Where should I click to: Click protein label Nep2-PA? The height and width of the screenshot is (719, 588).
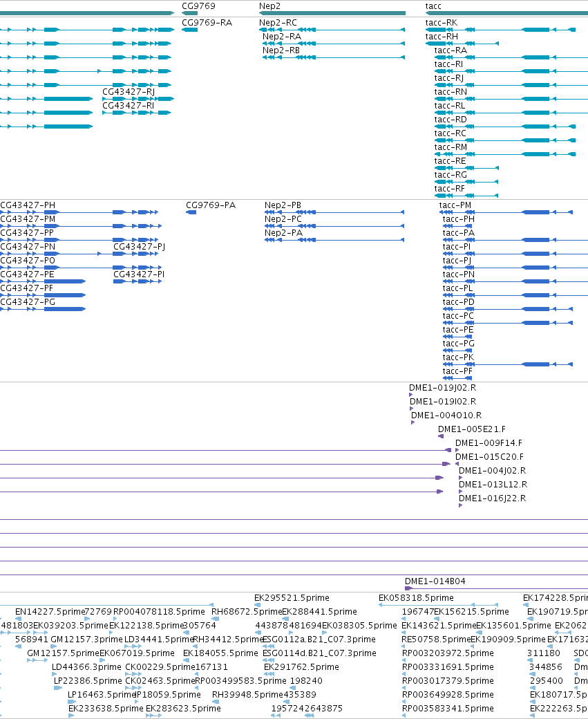point(283,232)
